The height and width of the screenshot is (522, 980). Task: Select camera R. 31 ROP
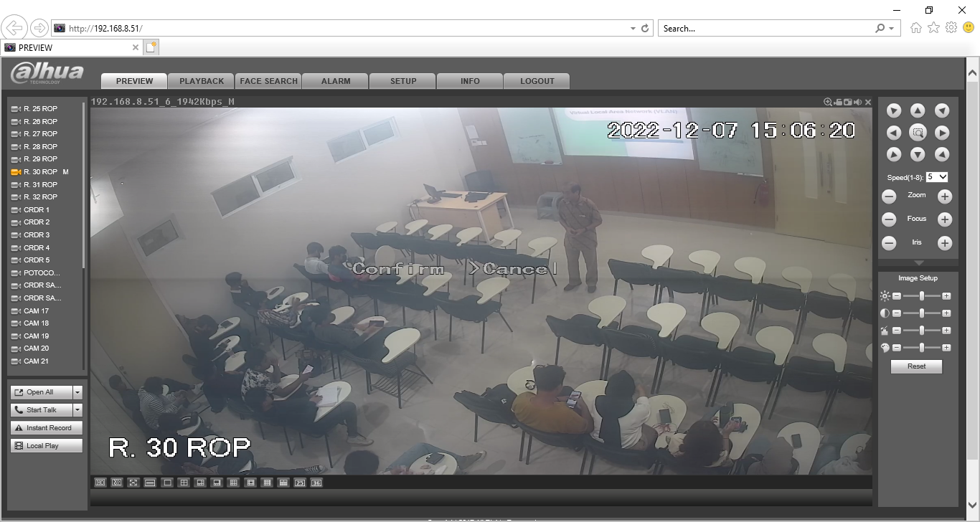pyautogui.click(x=41, y=185)
